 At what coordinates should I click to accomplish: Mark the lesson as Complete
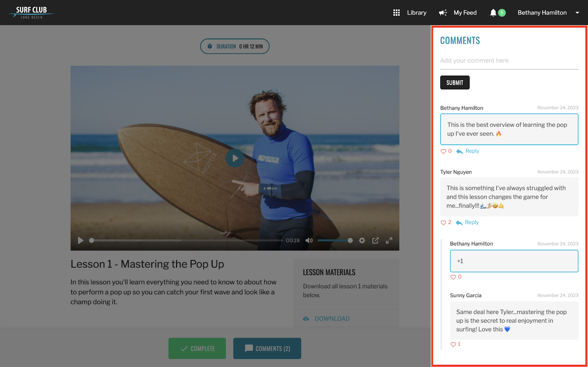pos(197,348)
